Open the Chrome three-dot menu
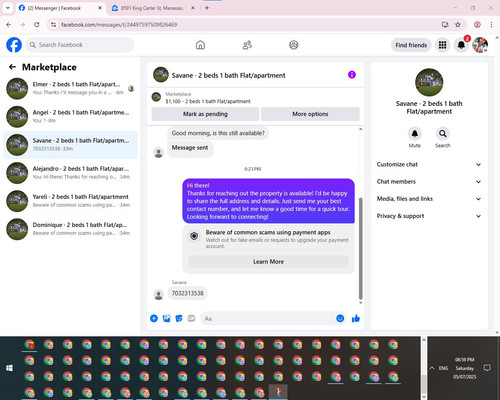 (x=491, y=25)
